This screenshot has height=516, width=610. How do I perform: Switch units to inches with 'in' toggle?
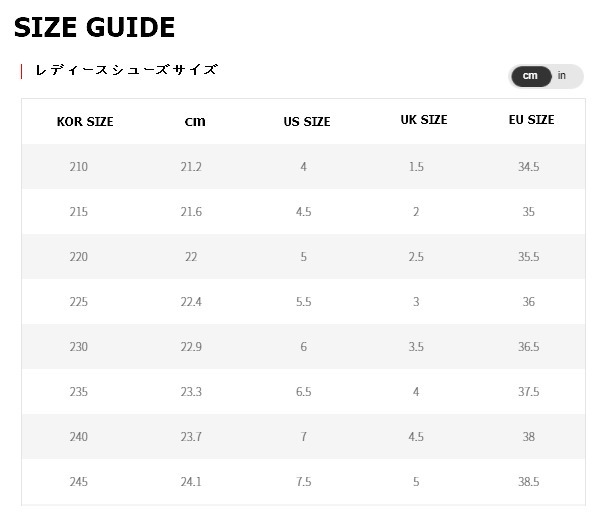pos(561,75)
